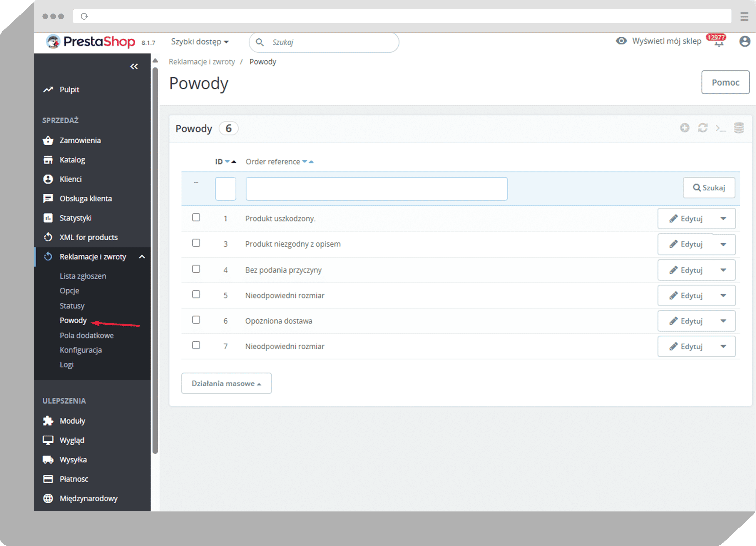Select checkbox for Bez podania przyczyny
The height and width of the screenshot is (546, 756).
[x=196, y=269]
